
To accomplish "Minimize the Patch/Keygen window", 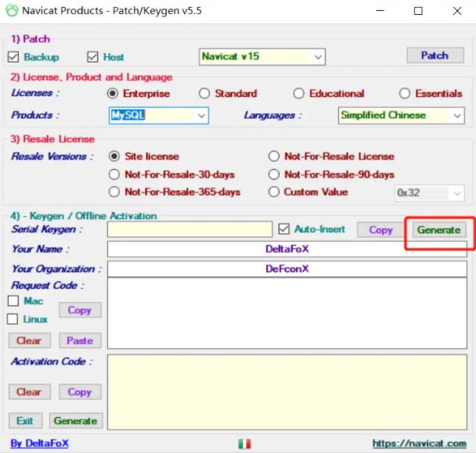I will (x=380, y=11).
